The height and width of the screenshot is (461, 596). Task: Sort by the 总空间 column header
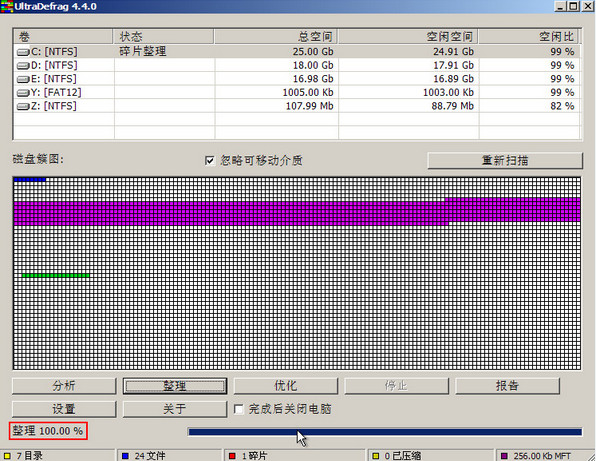(x=276, y=36)
